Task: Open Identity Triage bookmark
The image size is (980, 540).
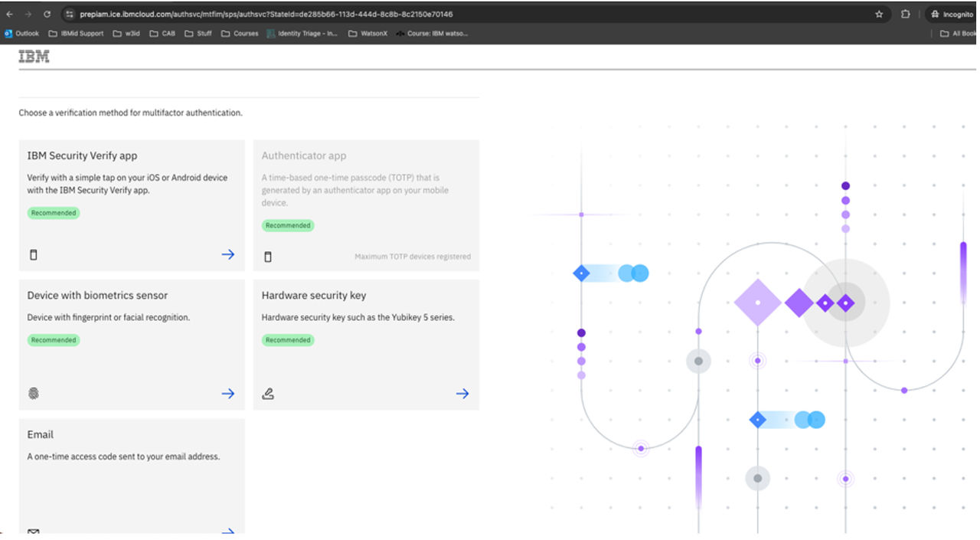Action: (x=302, y=34)
